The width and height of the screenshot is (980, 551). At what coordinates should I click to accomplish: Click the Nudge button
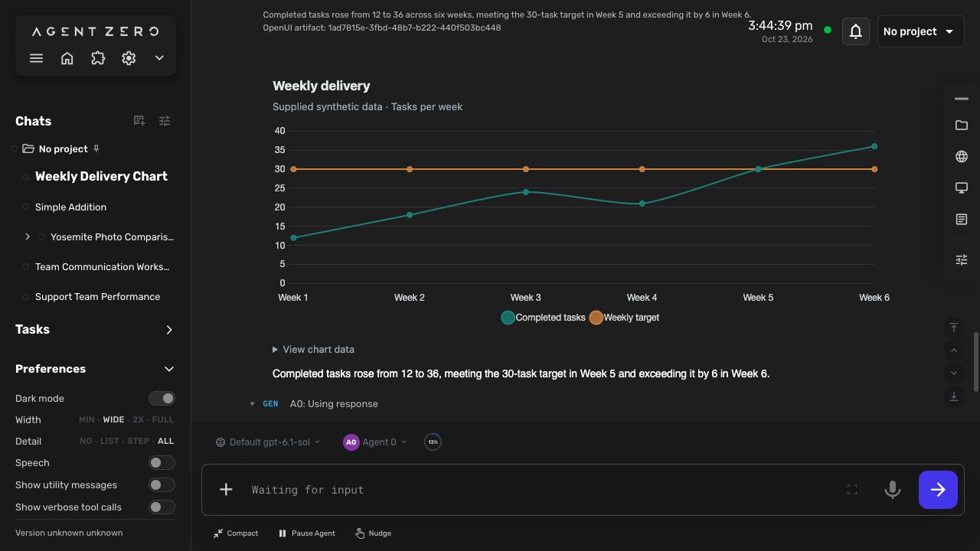374,533
